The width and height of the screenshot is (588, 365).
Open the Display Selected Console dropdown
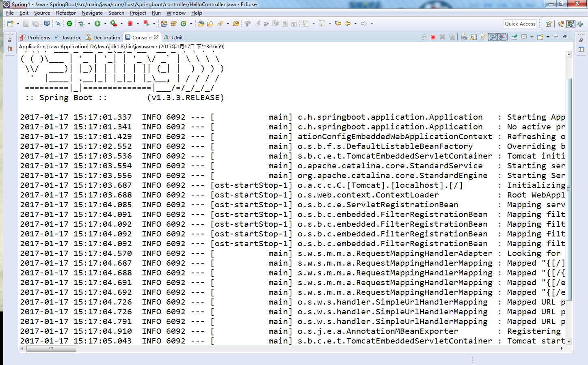532,37
